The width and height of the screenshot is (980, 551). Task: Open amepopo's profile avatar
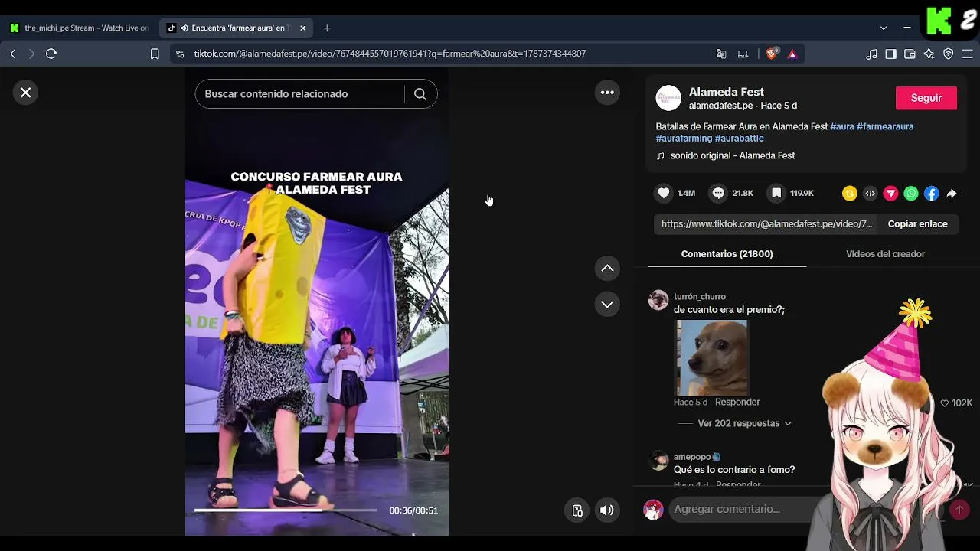click(658, 460)
